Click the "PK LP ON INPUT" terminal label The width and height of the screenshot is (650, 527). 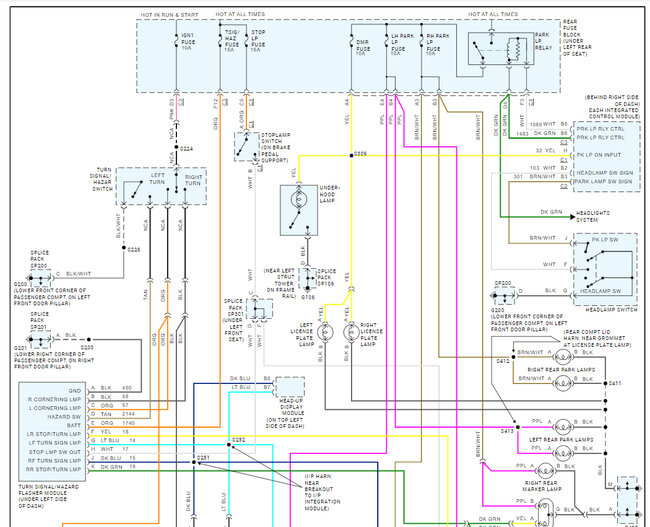(x=599, y=155)
